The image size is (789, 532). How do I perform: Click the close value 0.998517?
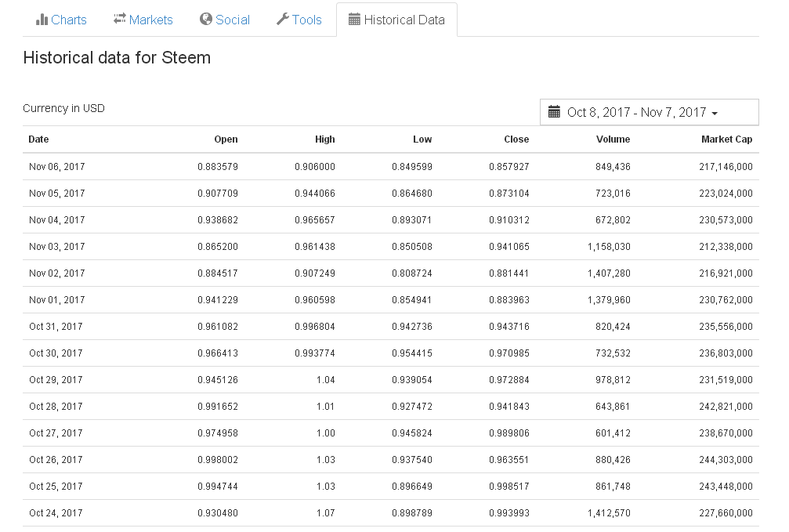click(509, 487)
